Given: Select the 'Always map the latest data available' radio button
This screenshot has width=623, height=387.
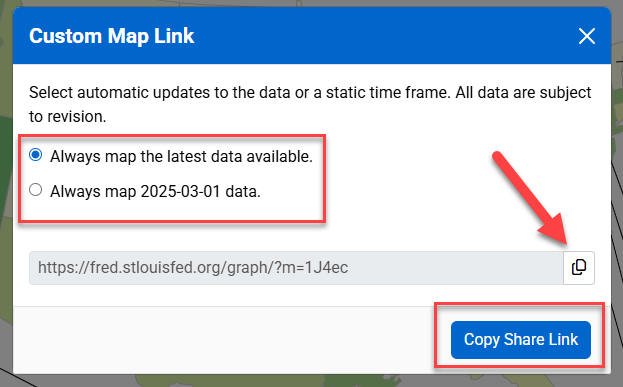Looking at the screenshot, I should pyautogui.click(x=36, y=155).
